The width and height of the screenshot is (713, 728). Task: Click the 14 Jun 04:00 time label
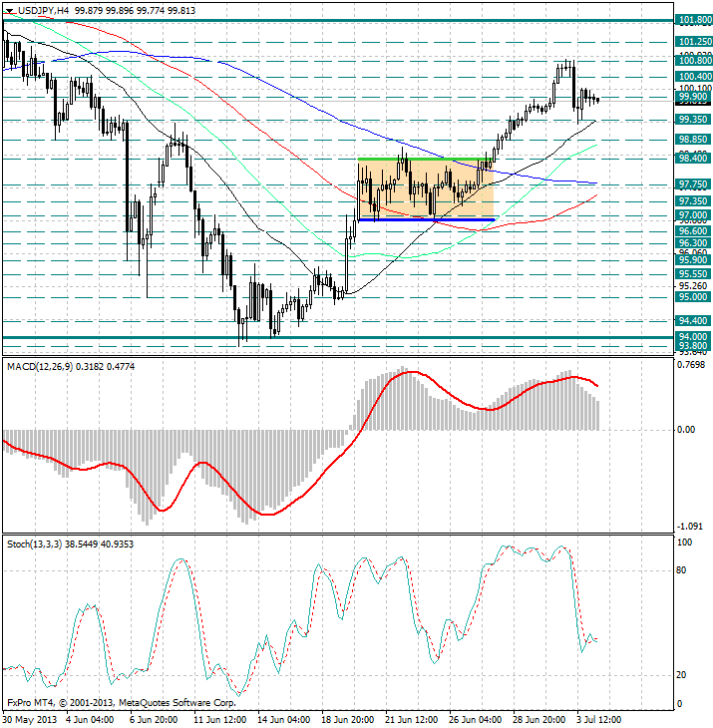point(283,720)
